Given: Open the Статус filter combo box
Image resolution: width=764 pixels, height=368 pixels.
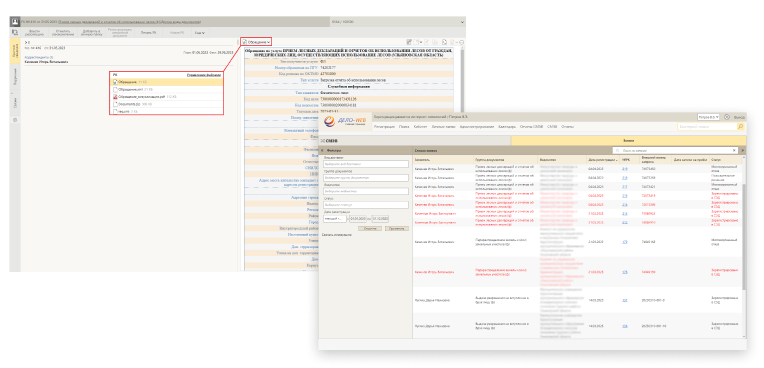Looking at the screenshot, I should 365,205.
